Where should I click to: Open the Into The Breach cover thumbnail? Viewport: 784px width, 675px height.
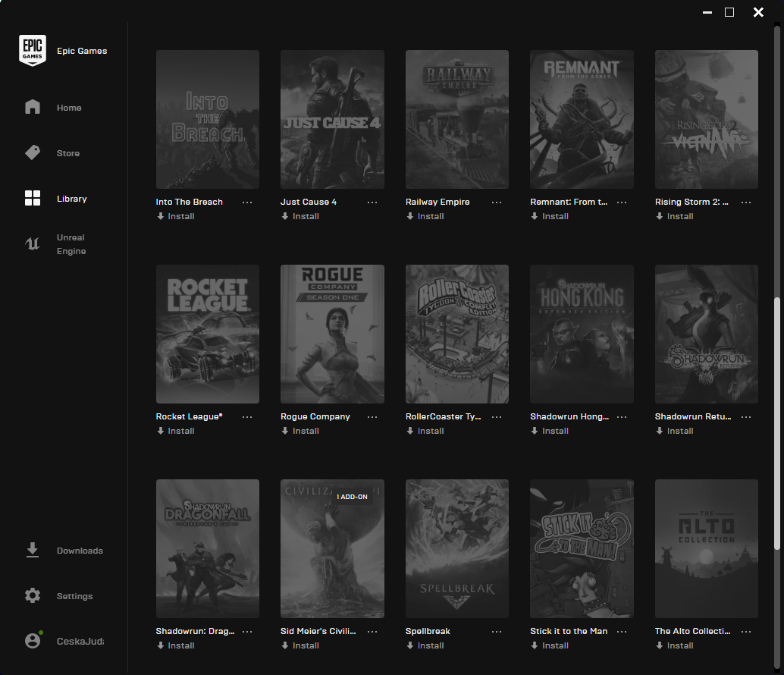click(208, 120)
